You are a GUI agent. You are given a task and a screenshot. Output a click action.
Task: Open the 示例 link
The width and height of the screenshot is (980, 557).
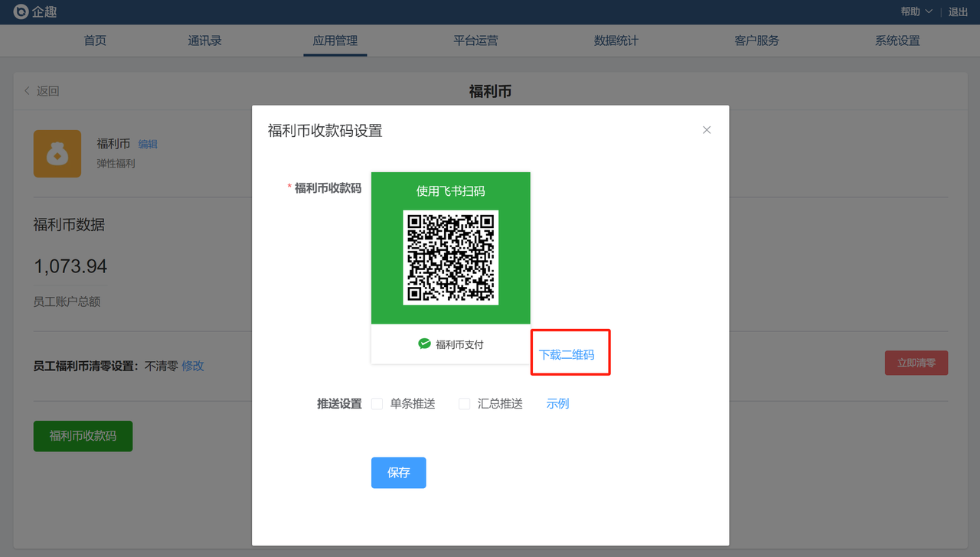click(557, 404)
